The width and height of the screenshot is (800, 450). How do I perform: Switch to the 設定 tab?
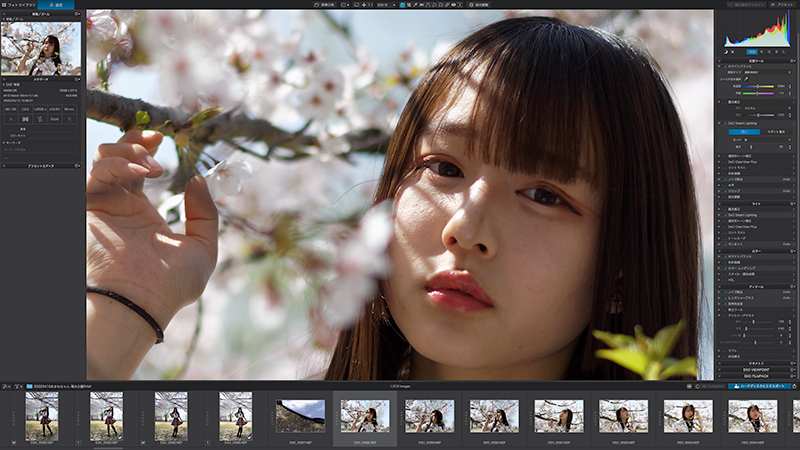click(56, 5)
